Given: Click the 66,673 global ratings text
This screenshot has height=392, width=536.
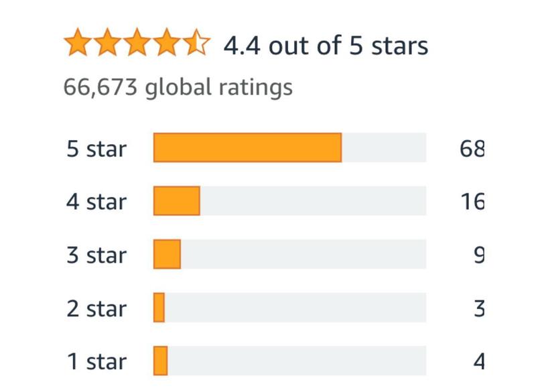Looking at the screenshot, I should pyautogui.click(x=178, y=87).
